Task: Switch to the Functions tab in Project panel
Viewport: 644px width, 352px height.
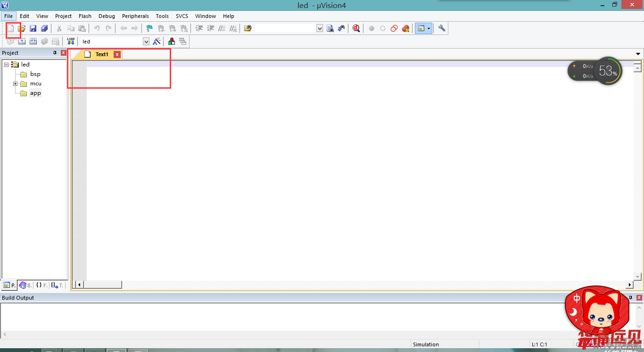Action: 41,285
